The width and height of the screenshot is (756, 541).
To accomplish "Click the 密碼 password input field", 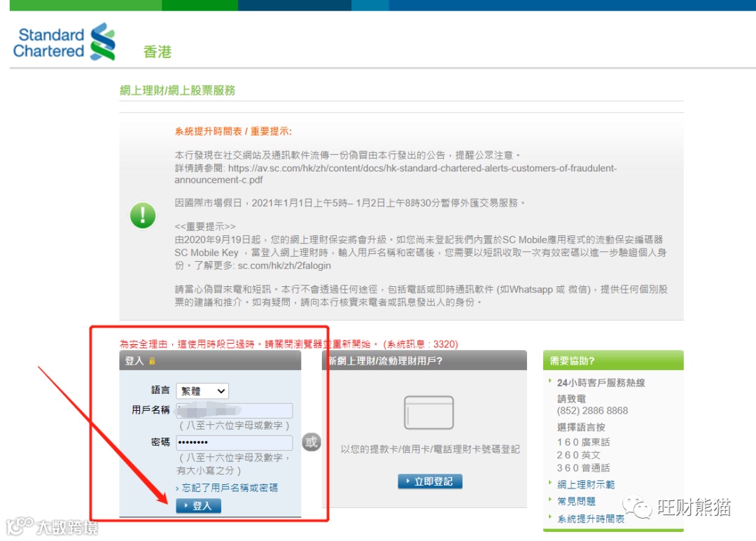I will tap(234, 442).
